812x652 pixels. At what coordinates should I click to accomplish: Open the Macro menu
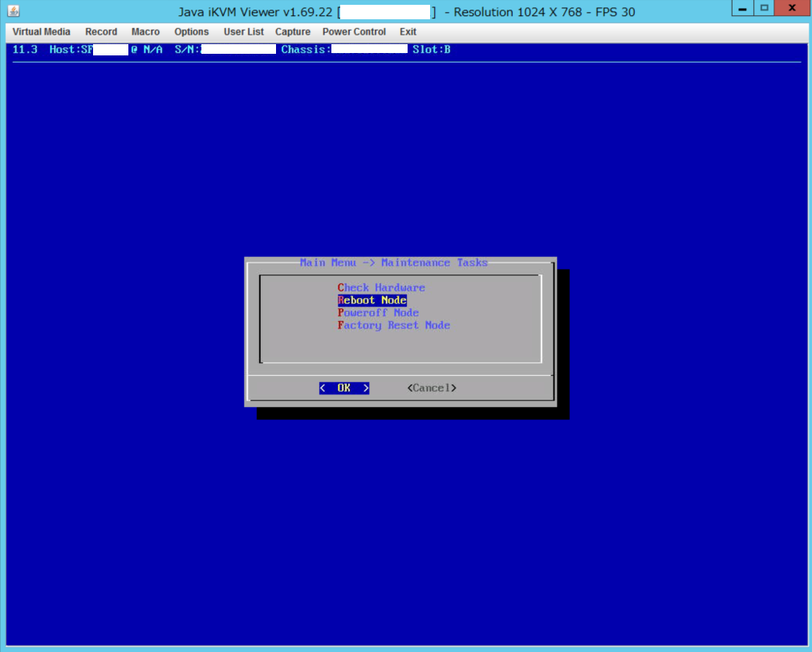(x=145, y=32)
